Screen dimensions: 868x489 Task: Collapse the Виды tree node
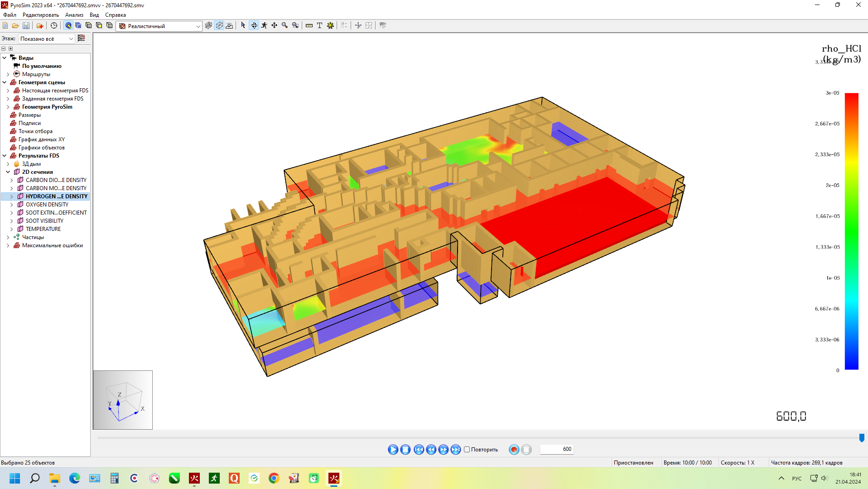[x=5, y=58]
